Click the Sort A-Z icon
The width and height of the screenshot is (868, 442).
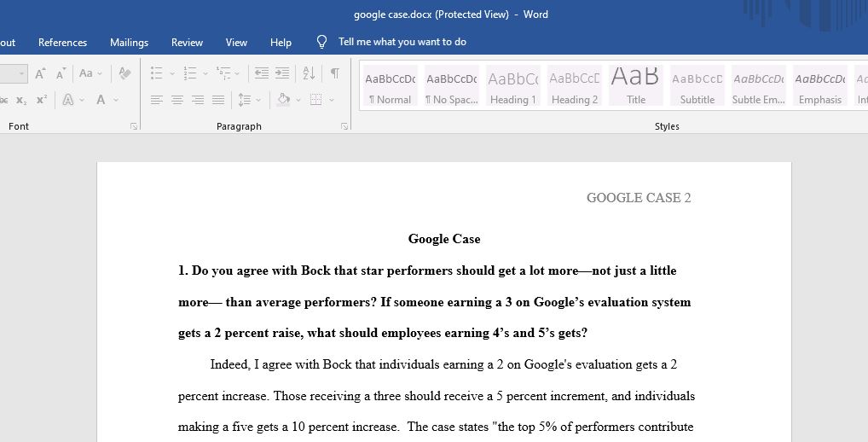pos(309,73)
